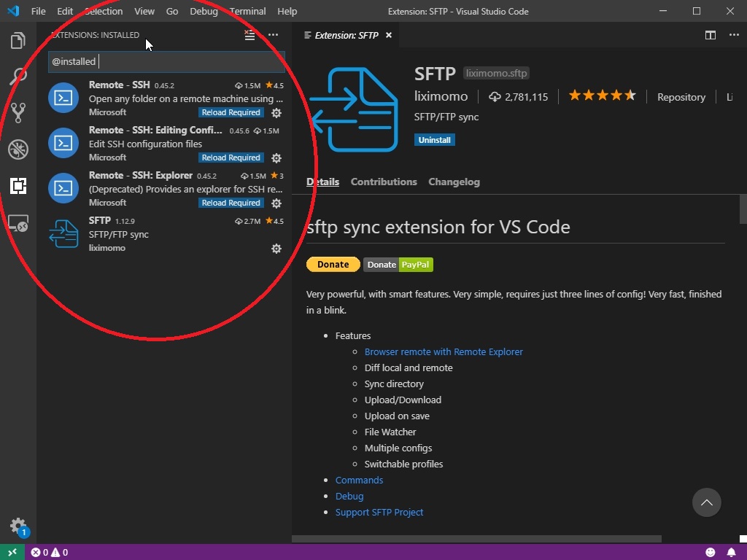Open gear menu for Remote - SSH: Explorer

pyautogui.click(x=276, y=203)
